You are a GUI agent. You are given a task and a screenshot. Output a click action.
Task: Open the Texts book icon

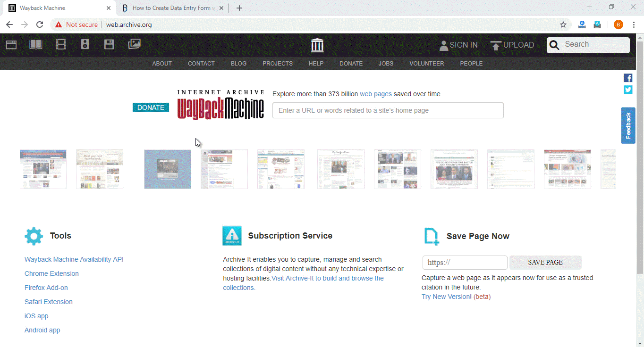[x=36, y=45]
